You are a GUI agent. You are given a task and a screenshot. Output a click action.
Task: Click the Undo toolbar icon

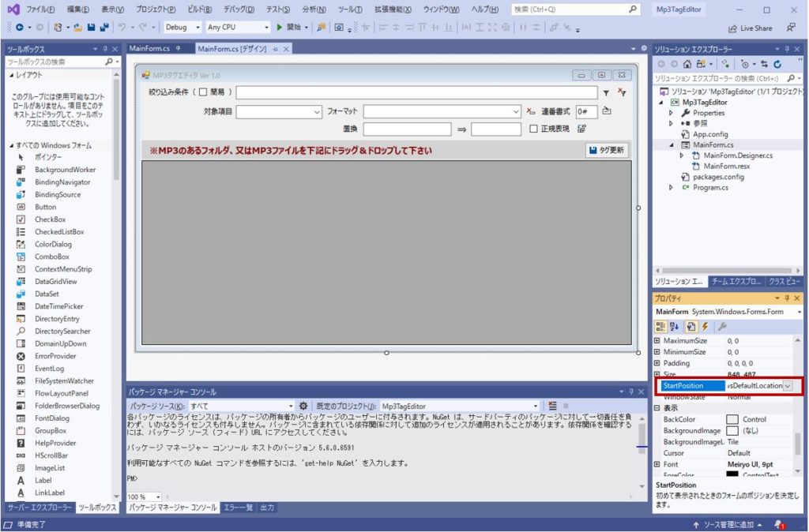click(x=122, y=28)
